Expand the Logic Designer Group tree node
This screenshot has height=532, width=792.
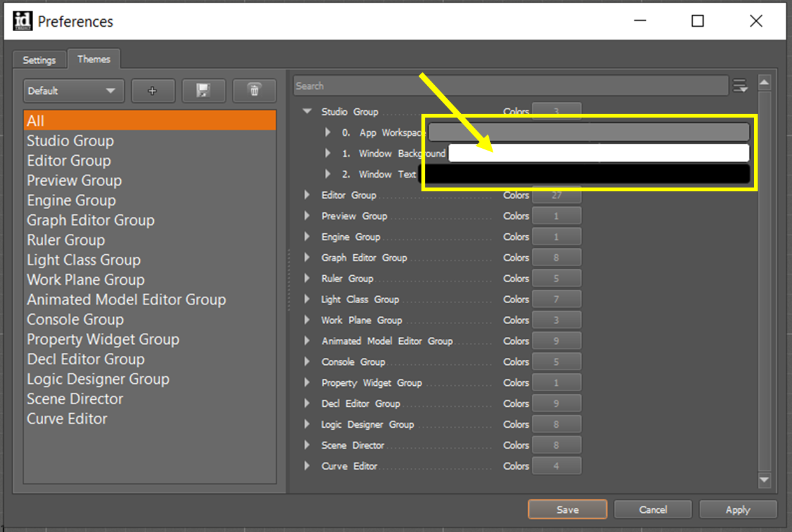coord(307,425)
